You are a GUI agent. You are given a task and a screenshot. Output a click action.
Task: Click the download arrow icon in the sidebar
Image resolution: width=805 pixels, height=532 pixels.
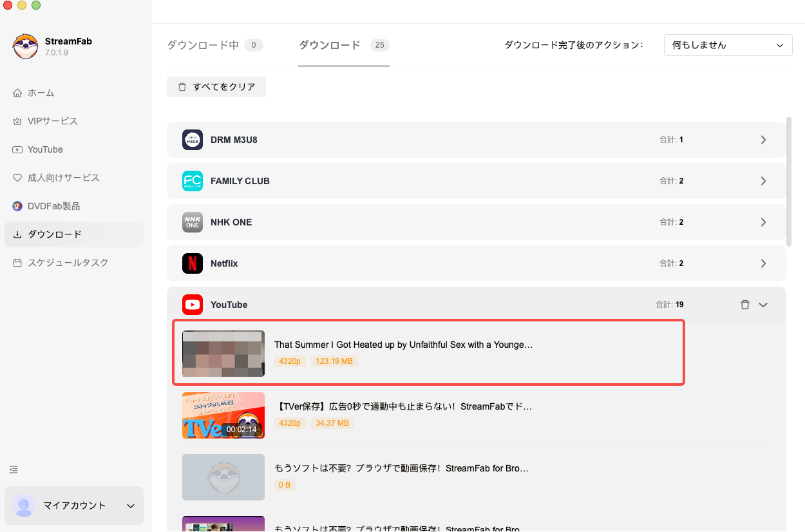(17, 234)
